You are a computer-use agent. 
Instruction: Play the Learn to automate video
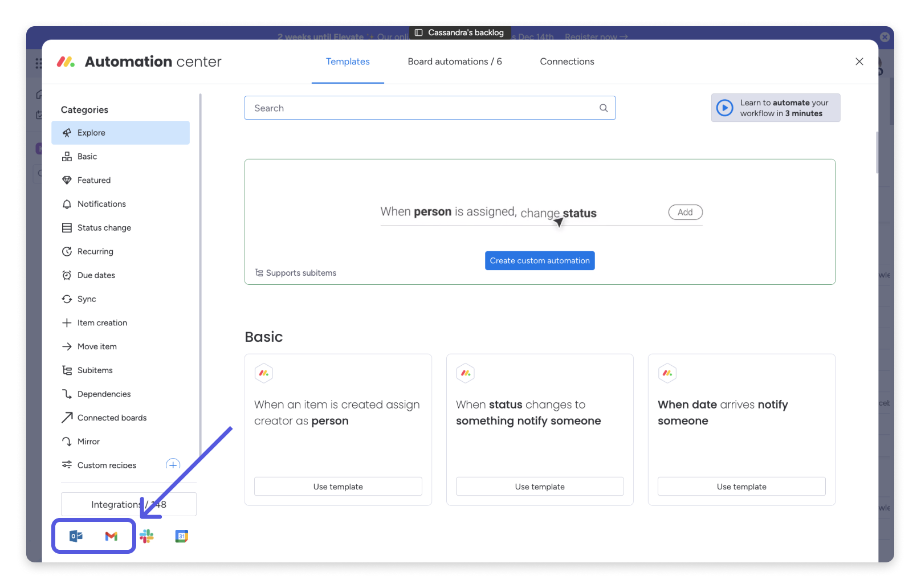(x=724, y=108)
